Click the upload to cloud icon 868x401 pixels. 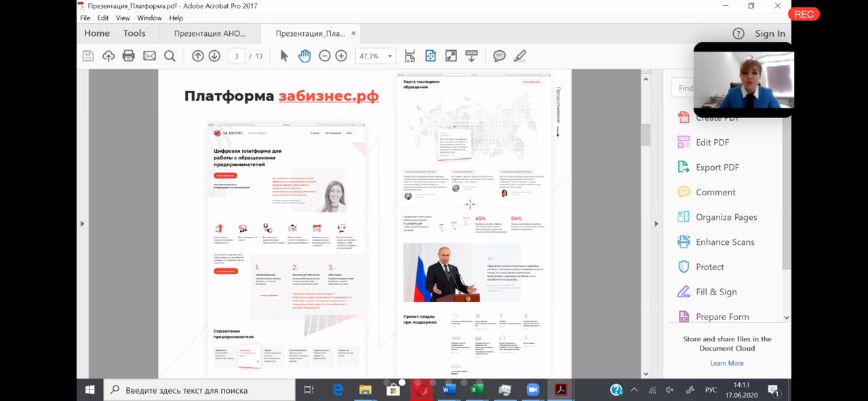point(108,56)
